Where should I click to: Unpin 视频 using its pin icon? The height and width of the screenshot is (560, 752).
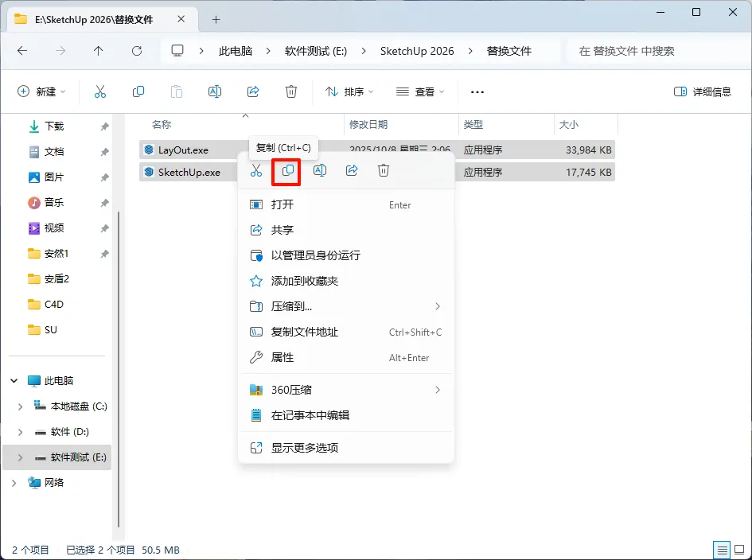click(104, 228)
